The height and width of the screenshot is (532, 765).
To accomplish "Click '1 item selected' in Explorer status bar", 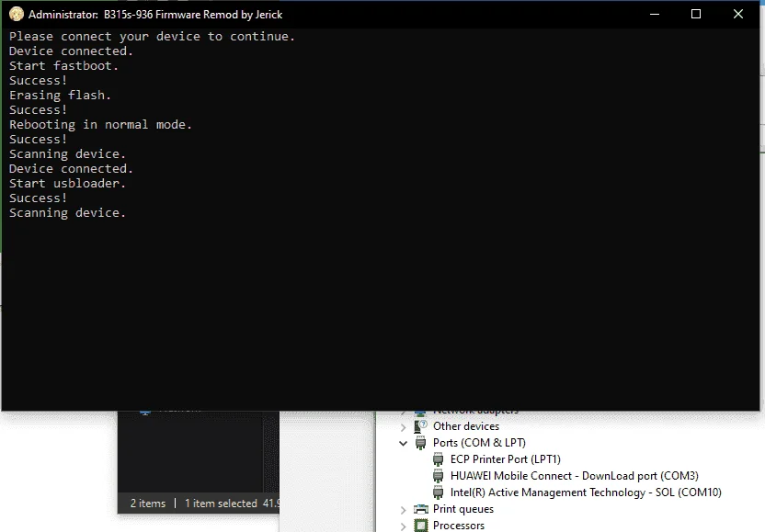I will click(221, 504).
